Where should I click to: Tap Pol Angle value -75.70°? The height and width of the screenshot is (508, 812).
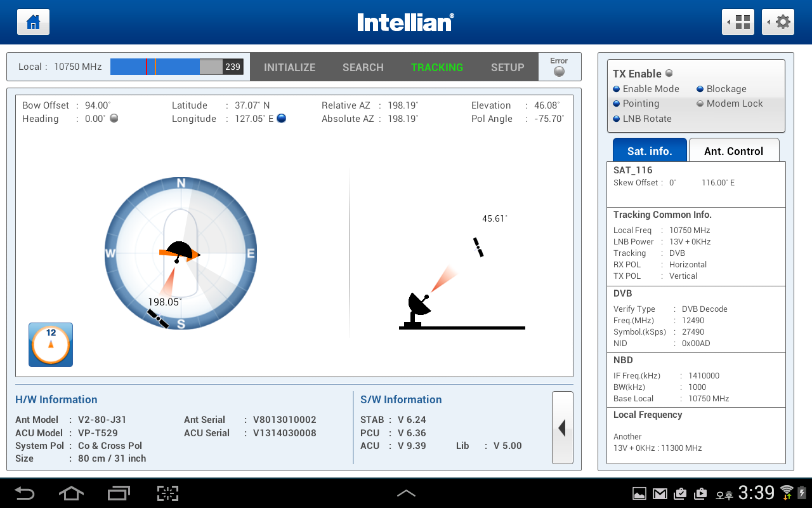tap(549, 119)
